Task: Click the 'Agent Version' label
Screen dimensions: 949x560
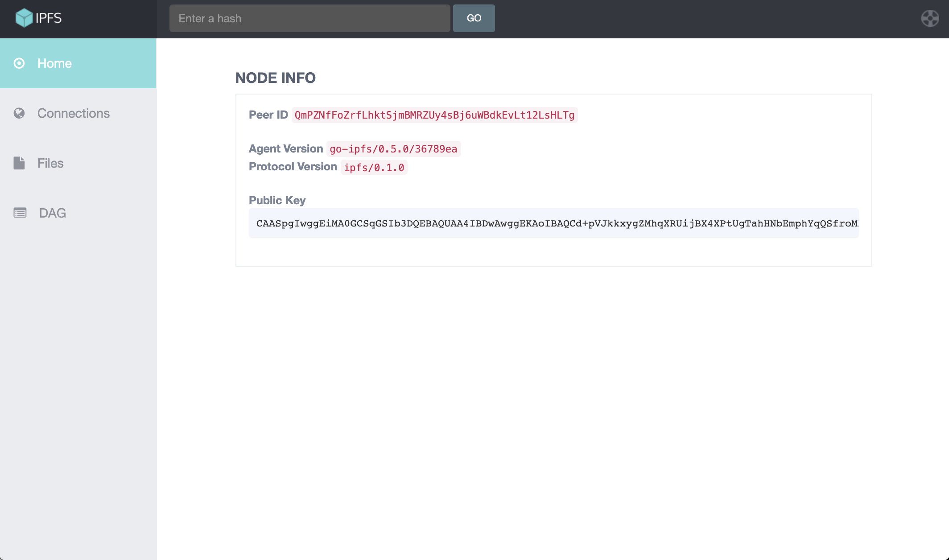Action: pyautogui.click(x=286, y=148)
